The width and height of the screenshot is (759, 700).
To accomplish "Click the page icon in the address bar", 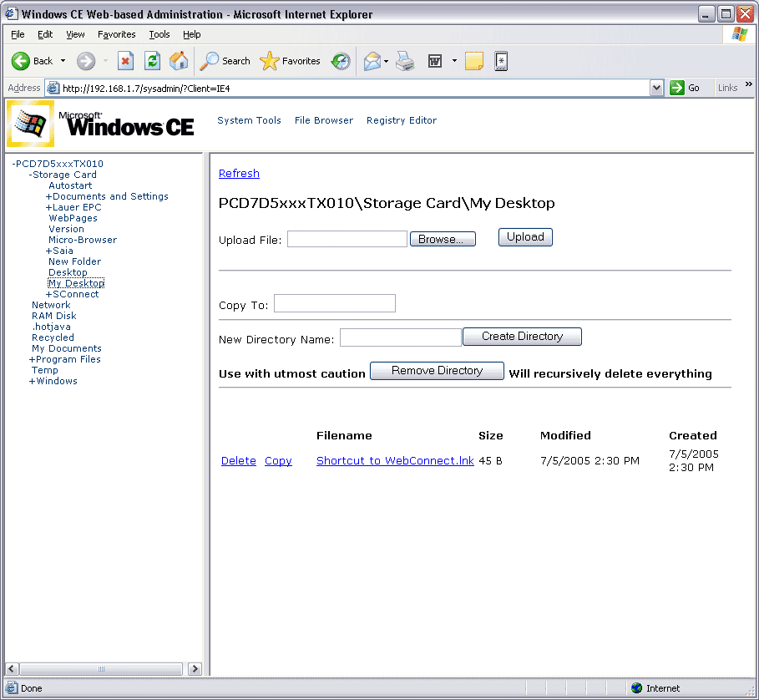I will coord(53,88).
